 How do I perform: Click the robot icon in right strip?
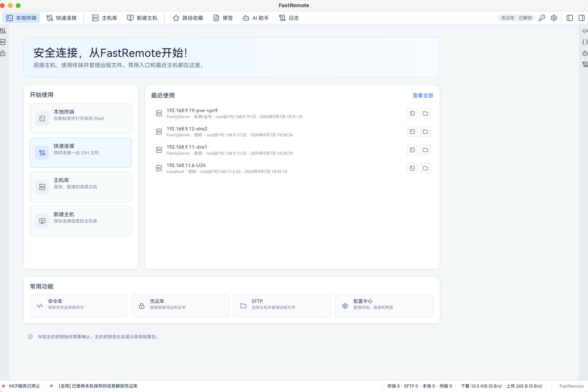click(585, 53)
